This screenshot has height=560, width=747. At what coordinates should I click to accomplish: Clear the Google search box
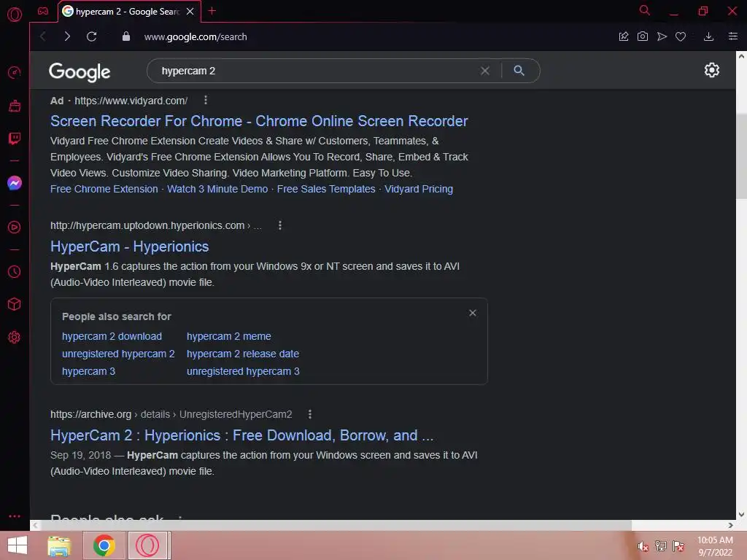484,71
